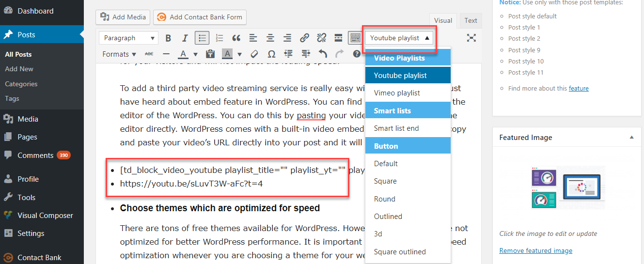Screen dimensions: 644x264
Task: Open Tags submenu link
Action: (12, 98)
